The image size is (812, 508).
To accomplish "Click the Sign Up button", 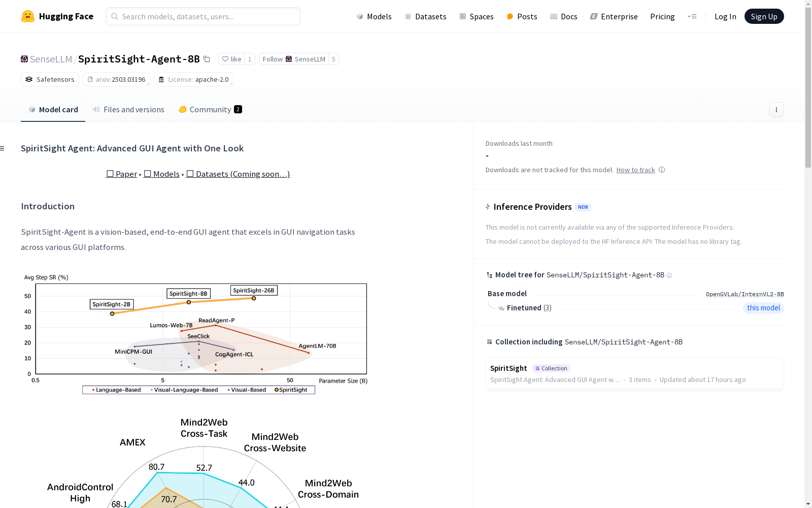I will tap(764, 16).
